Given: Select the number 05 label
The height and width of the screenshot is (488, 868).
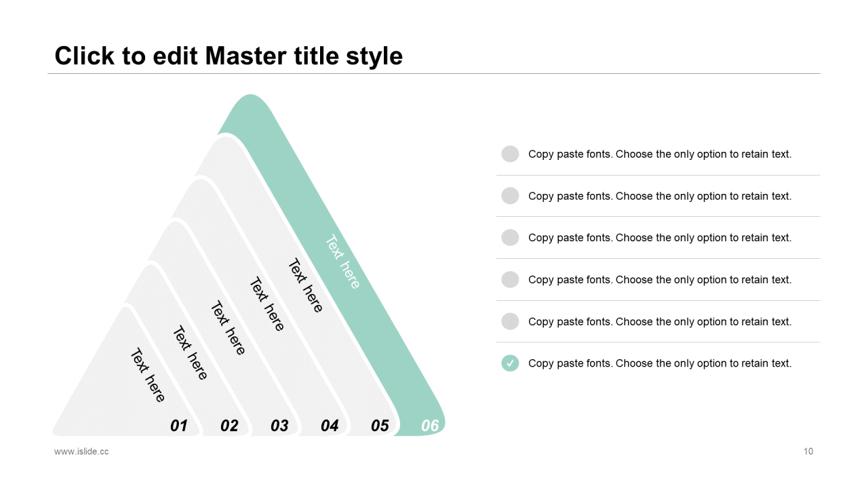Looking at the screenshot, I should pos(380,426).
